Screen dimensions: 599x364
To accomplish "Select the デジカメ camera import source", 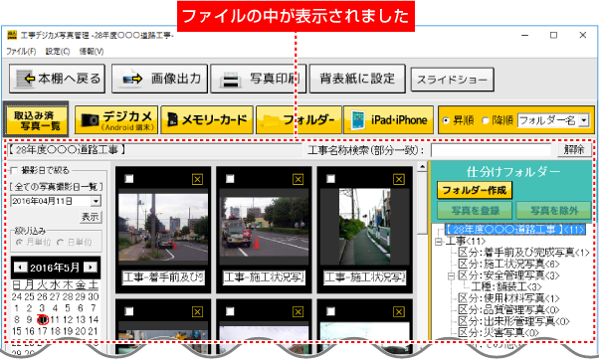I will click(116, 120).
